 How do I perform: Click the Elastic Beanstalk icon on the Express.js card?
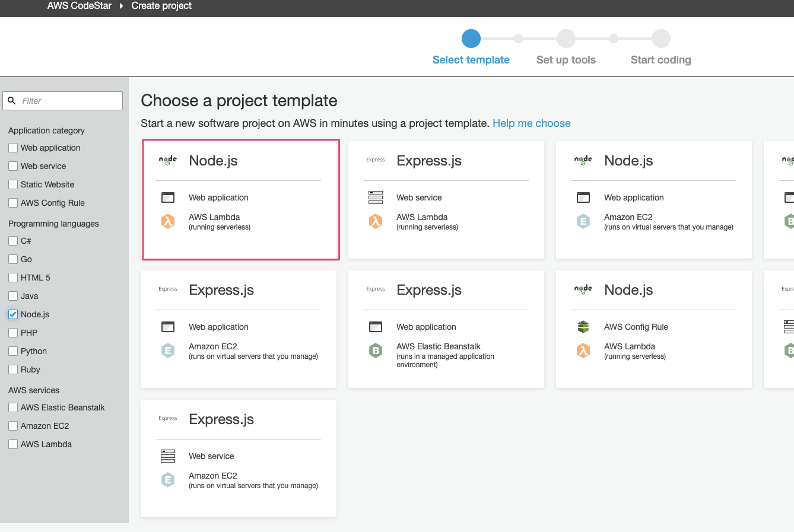[x=376, y=351]
